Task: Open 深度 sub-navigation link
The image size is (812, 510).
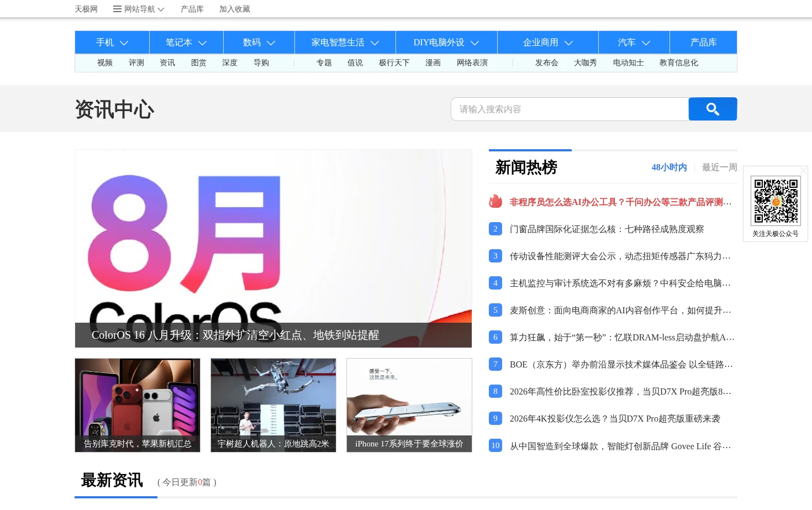Action: point(230,63)
